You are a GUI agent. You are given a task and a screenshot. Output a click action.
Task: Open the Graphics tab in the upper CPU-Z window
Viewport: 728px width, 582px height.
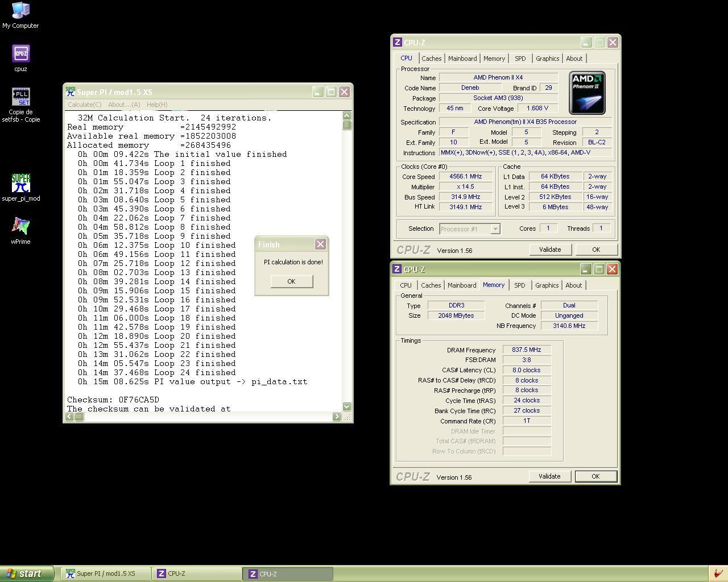[x=547, y=59]
